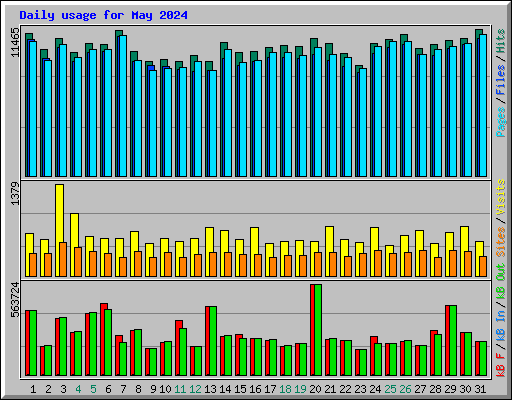The height and width of the screenshot is (400, 512).
Task: Select green weekend day label 18
Action: 285,389
